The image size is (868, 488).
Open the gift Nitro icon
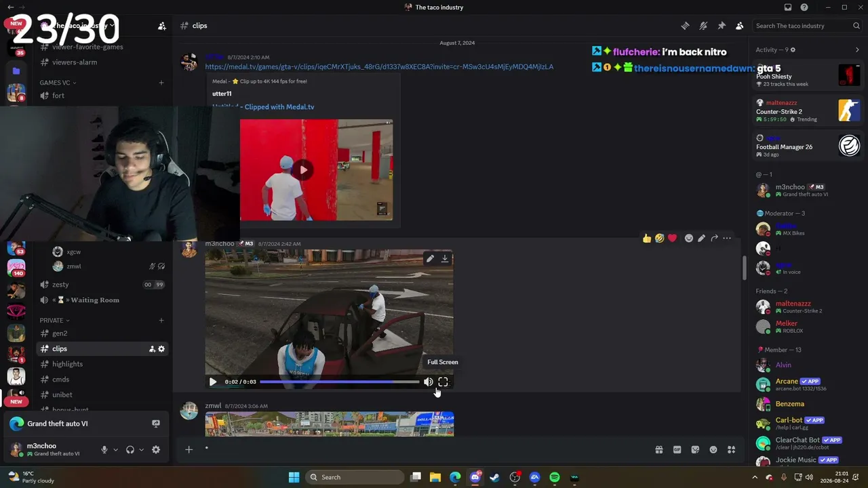pos(658,449)
